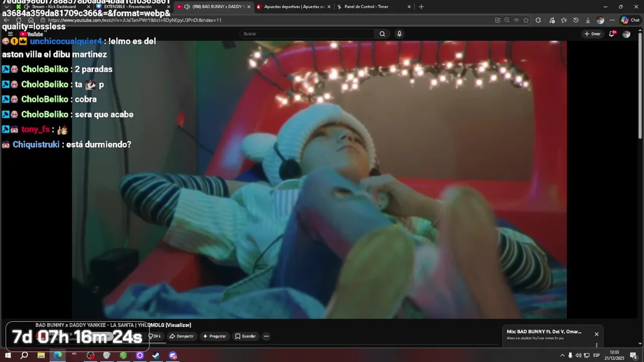Image resolution: width=644 pixels, height=362 pixels.
Task: Open browser settings three-dots menu
Action: click(612, 20)
